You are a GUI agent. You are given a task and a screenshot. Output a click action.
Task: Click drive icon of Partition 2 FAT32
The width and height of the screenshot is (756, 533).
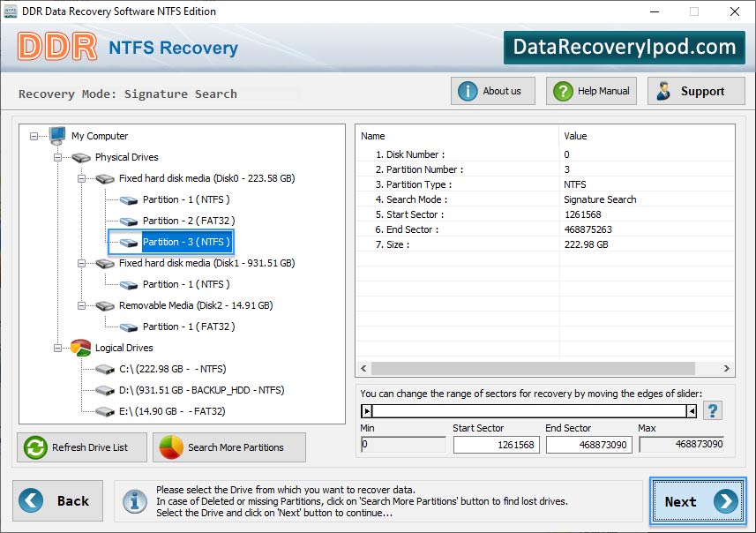[129, 221]
